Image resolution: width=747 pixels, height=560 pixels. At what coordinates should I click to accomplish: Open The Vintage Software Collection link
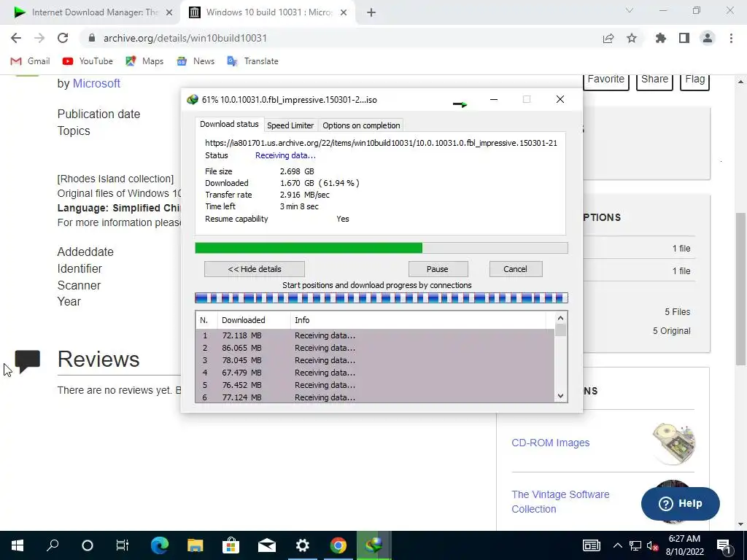pos(560,502)
